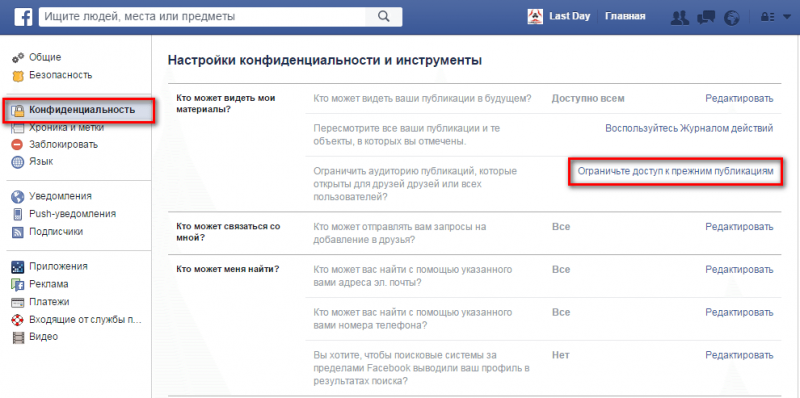Open Входящие от службы поддержки section
Image resolution: width=800 pixels, height=398 pixels.
pos(85,319)
